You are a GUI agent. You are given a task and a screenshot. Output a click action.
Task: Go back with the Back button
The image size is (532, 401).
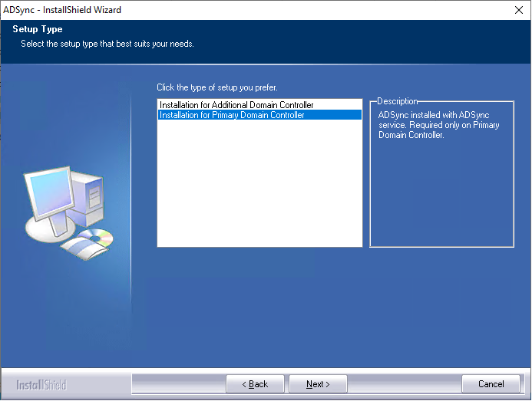255,384
